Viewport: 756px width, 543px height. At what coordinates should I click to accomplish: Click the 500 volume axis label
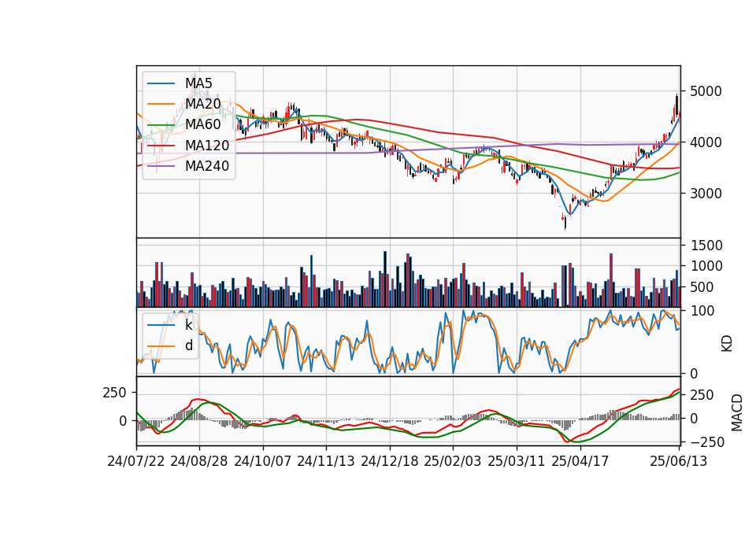(x=702, y=287)
